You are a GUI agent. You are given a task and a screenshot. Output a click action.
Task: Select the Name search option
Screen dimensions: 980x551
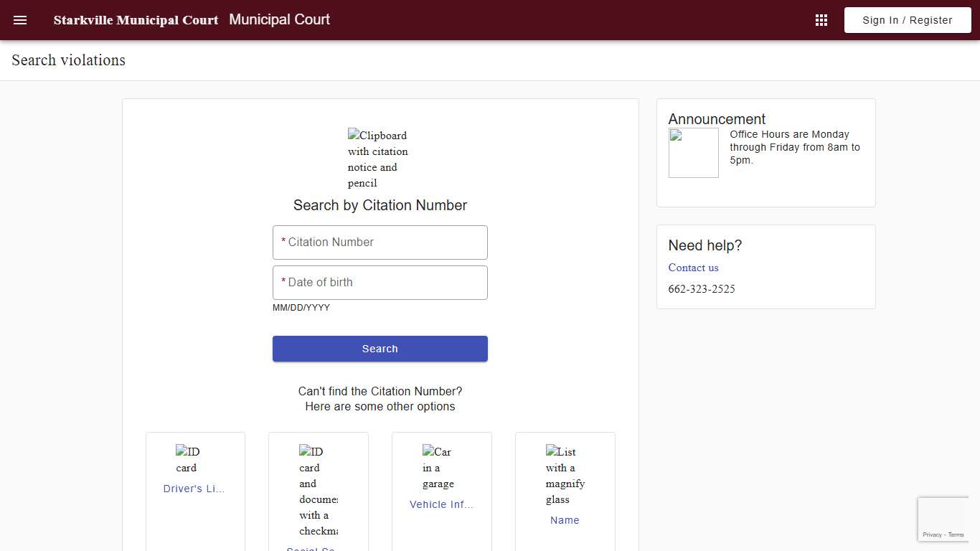pos(565,520)
